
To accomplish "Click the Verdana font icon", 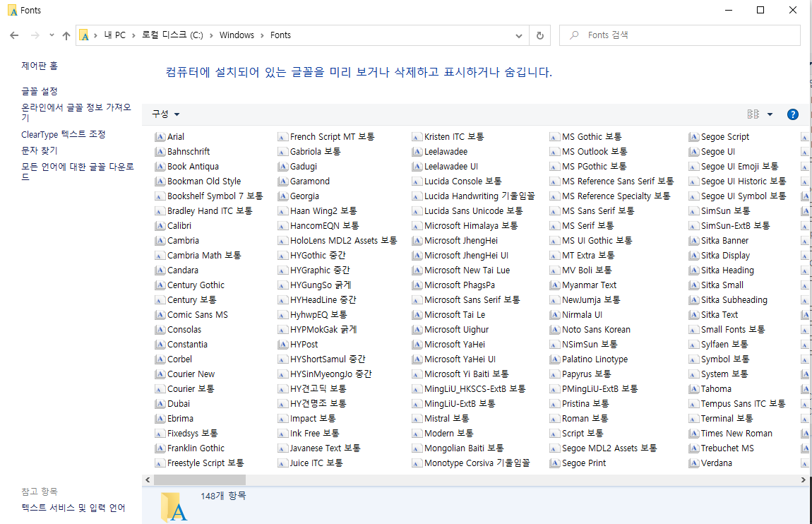I will [x=694, y=463].
